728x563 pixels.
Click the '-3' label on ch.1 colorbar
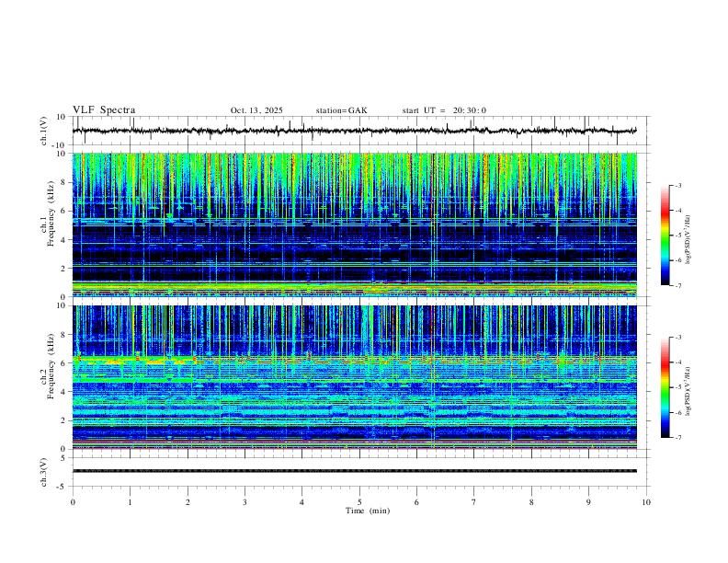pyautogui.click(x=677, y=185)
